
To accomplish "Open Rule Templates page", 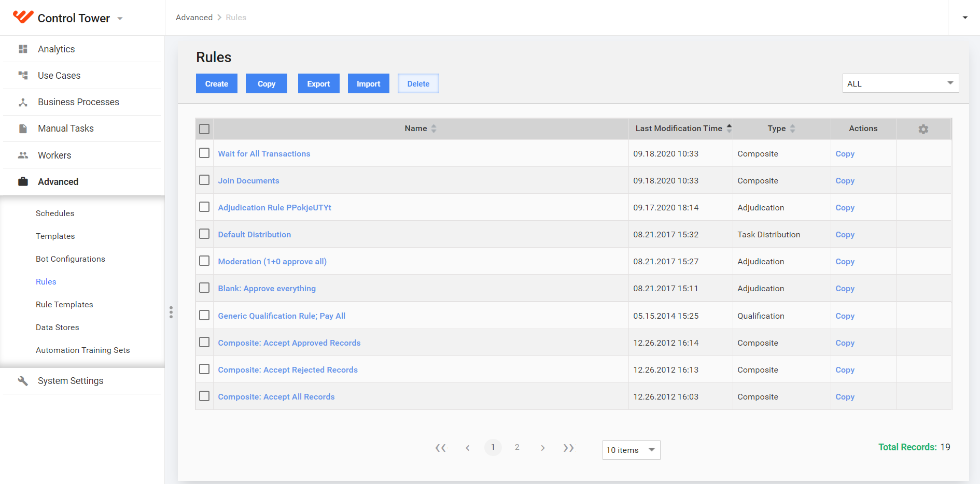I will click(x=64, y=305).
